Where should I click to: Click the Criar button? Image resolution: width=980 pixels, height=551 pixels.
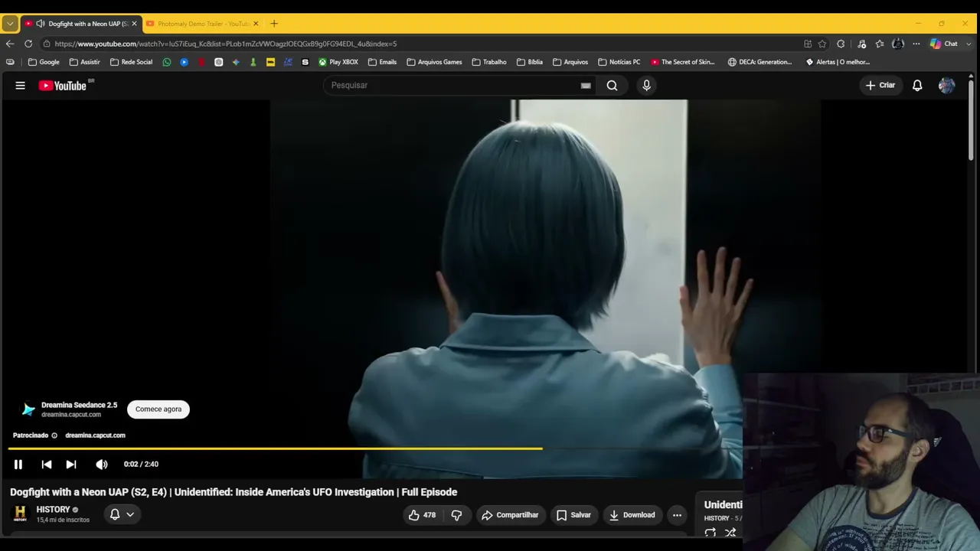click(x=880, y=86)
